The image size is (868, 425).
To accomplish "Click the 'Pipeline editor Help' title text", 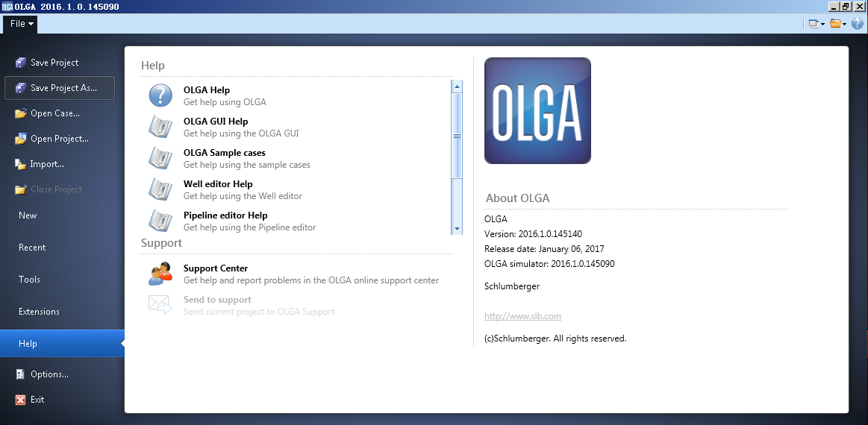I will pyautogui.click(x=226, y=215).
